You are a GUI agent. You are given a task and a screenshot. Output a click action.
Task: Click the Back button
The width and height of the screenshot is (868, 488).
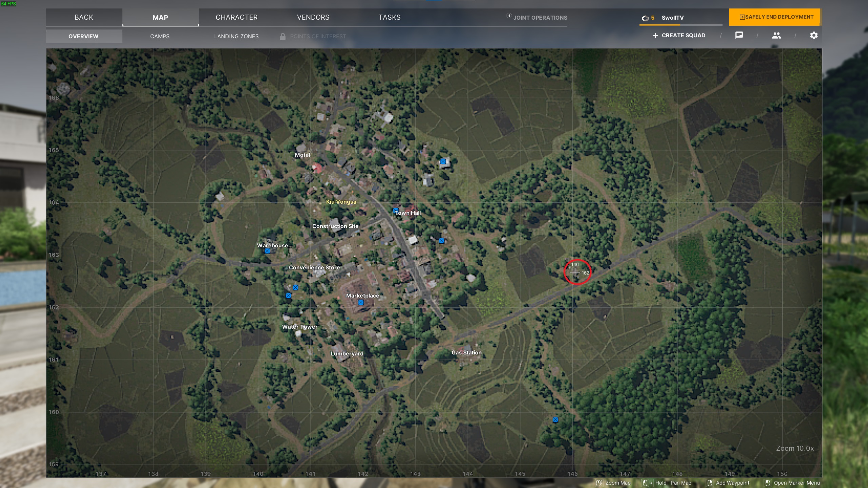pyautogui.click(x=84, y=17)
